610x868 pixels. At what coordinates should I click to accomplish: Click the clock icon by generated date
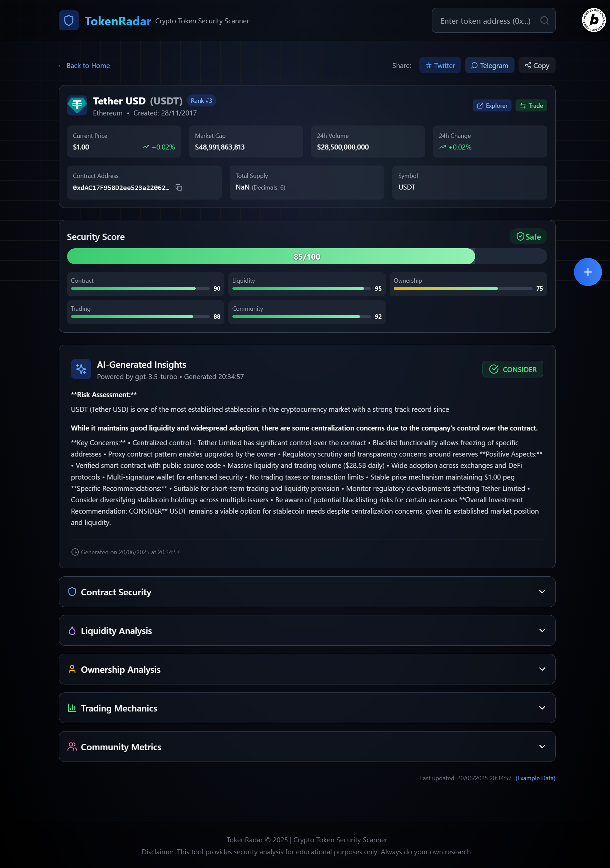75,552
